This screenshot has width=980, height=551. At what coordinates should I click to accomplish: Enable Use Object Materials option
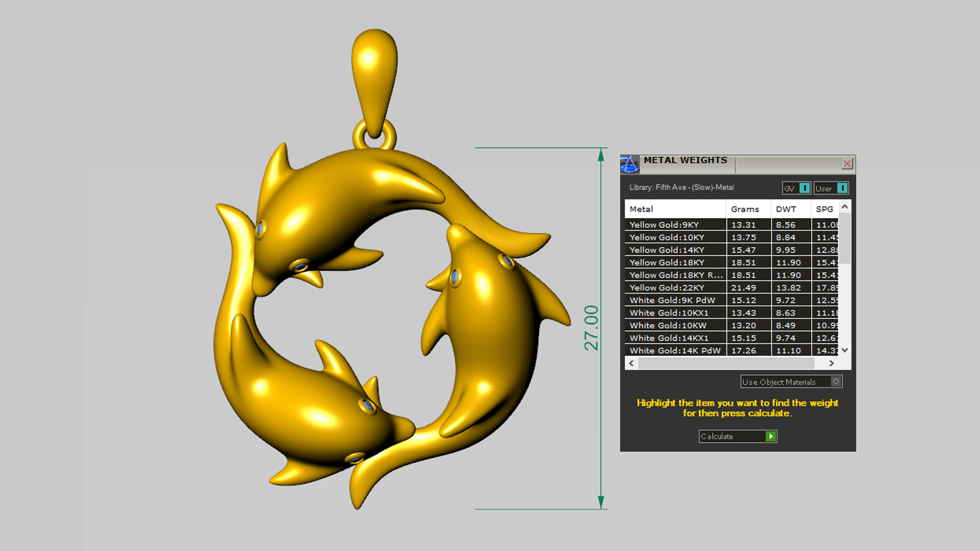pos(791,382)
